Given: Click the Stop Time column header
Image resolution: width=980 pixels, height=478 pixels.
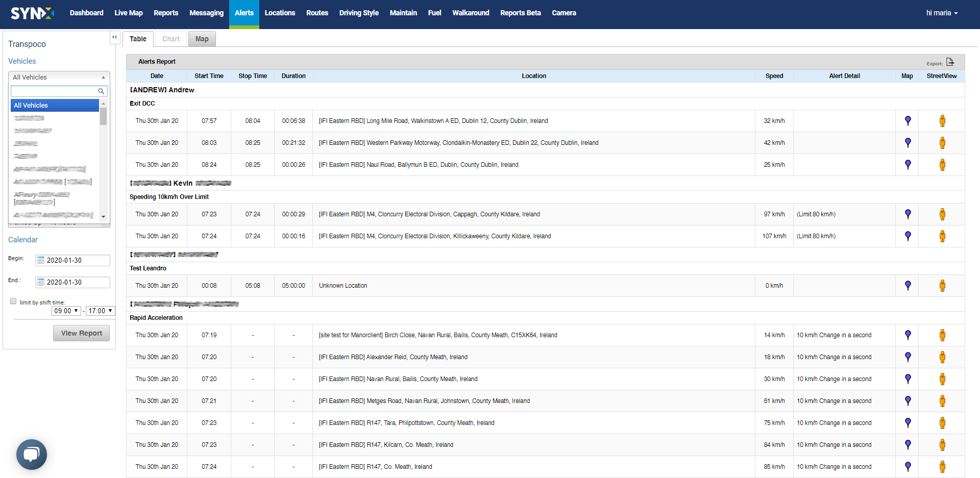Looking at the screenshot, I should (253, 76).
